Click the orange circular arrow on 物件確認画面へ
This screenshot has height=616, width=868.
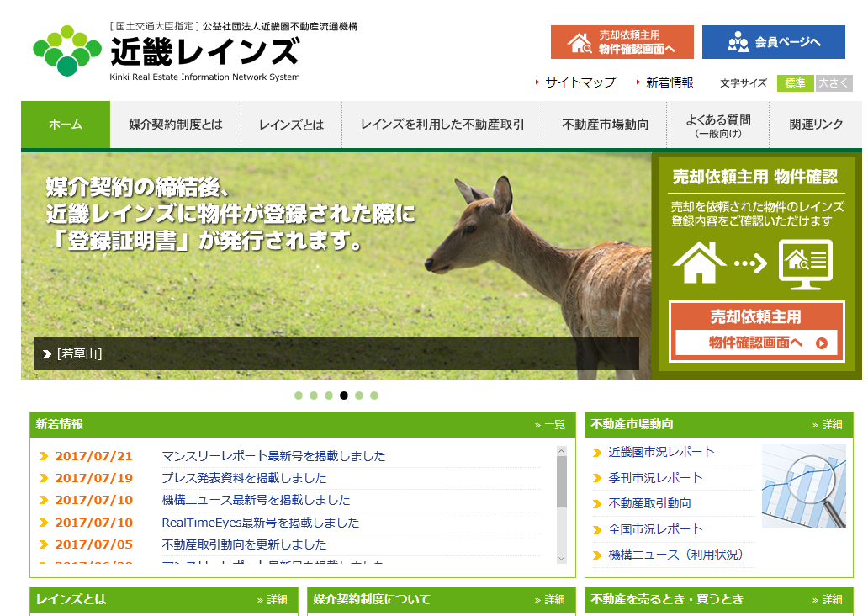[x=822, y=343]
